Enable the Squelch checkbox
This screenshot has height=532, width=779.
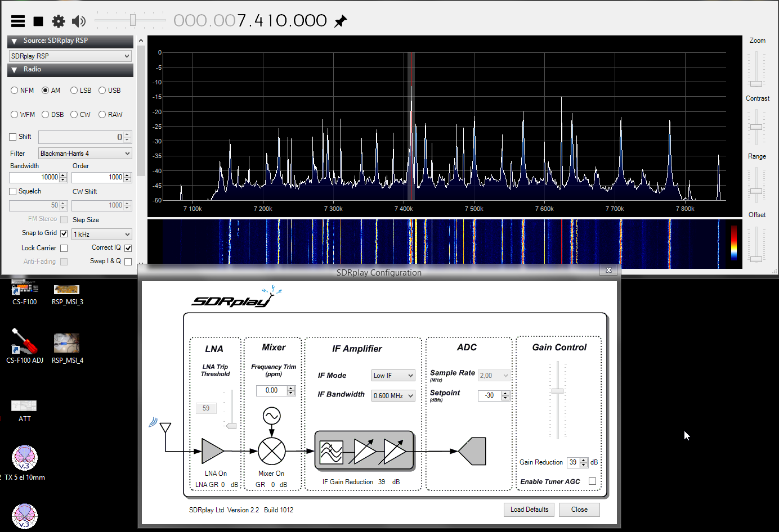13,191
